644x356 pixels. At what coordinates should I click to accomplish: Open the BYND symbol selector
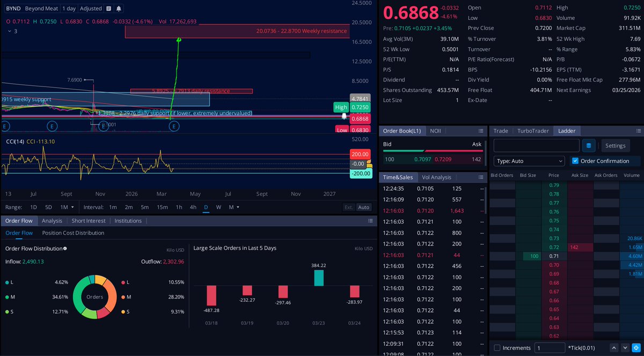pos(13,9)
